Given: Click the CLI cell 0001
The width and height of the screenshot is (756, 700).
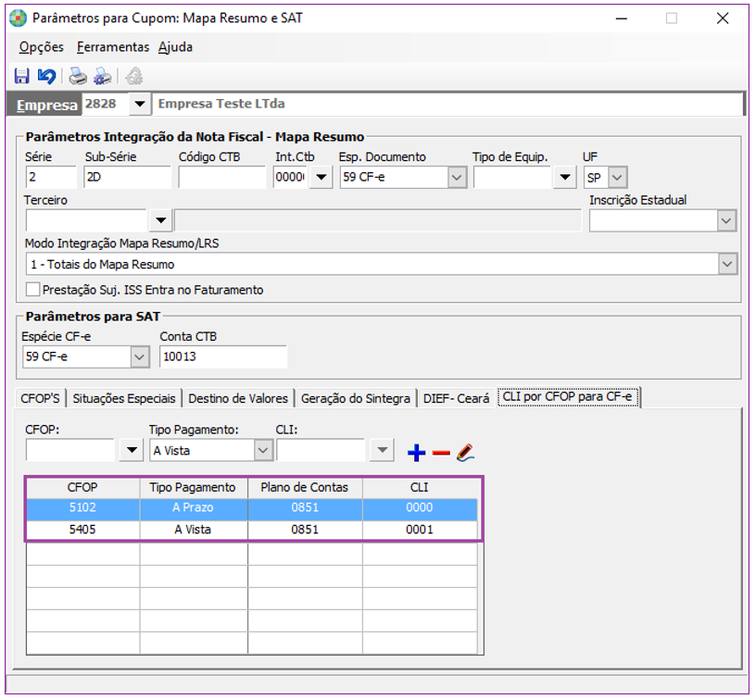Looking at the screenshot, I should tap(420, 530).
